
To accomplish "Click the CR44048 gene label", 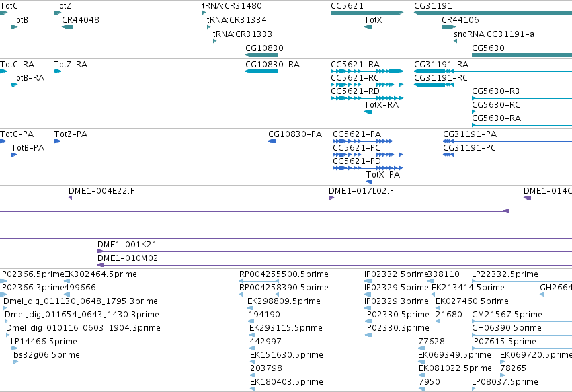I will [81, 19].
